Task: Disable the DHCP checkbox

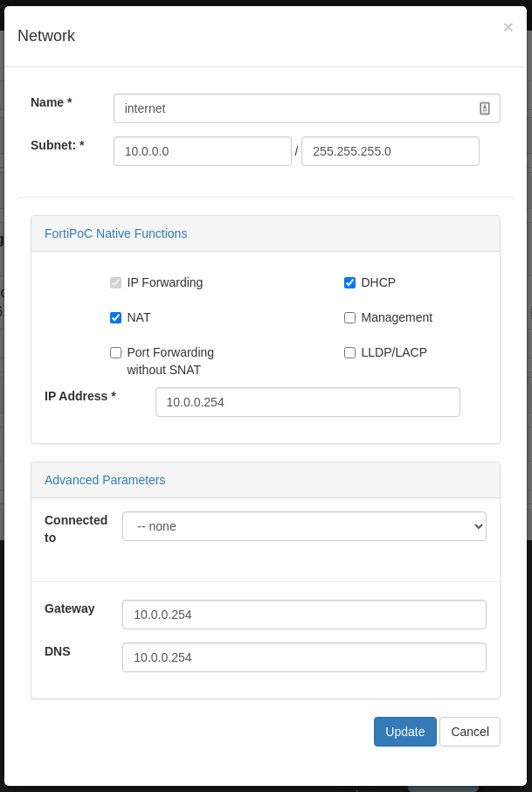Action: click(x=349, y=282)
